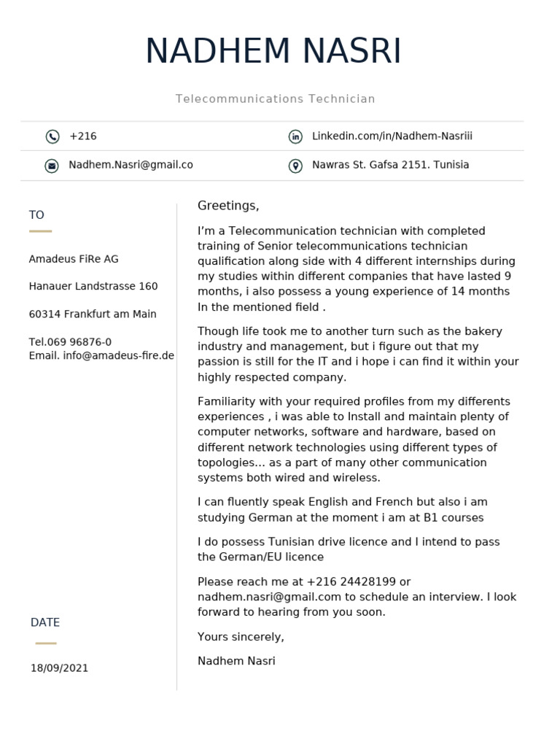560x747 pixels.
Task: Click the Hanauer Landstrasse 160 line
Action: pyautogui.click(x=93, y=286)
